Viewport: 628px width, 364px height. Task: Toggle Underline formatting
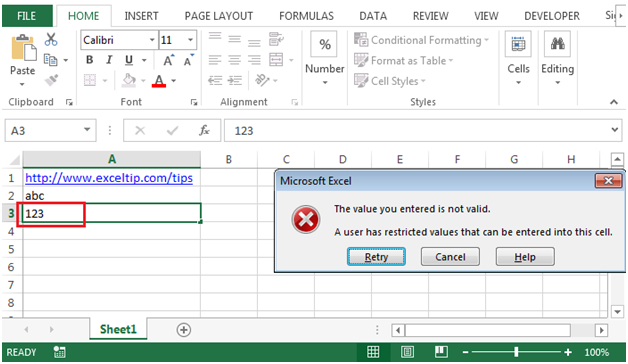point(129,60)
